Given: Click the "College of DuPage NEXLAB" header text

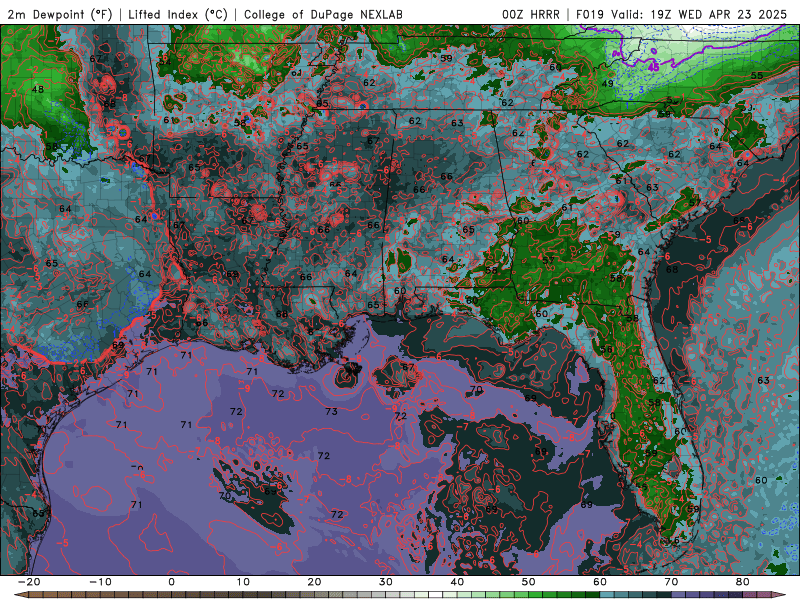Looking at the screenshot, I should 323,14.
